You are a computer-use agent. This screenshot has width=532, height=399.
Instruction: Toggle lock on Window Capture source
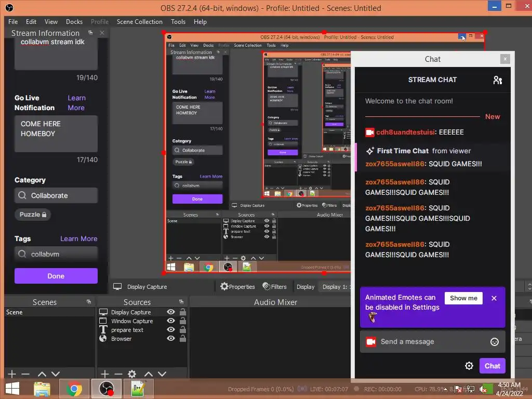[x=182, y=321]
